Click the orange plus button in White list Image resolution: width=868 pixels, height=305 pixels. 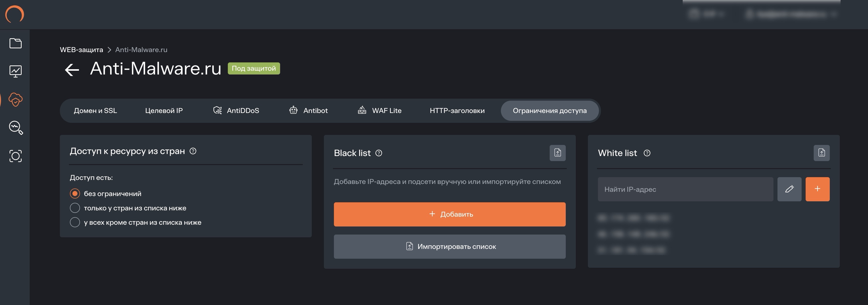click(817, 189)
